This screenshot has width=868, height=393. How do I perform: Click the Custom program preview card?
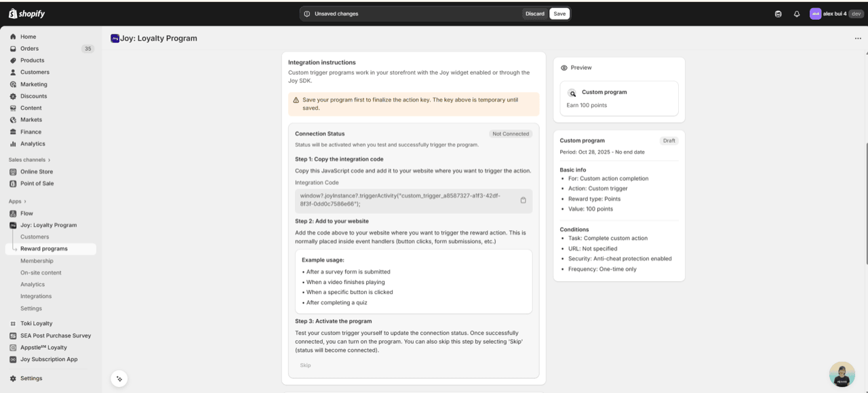[x=619, y=99]
